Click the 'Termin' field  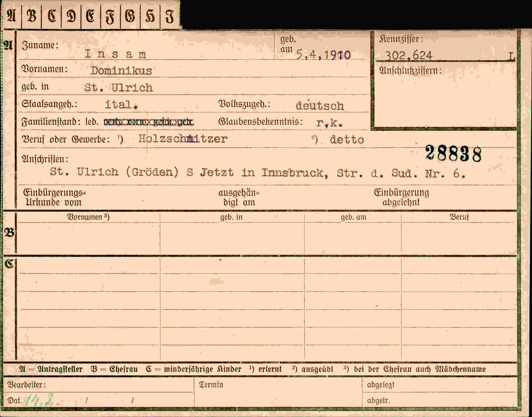(x=278, y=392)
